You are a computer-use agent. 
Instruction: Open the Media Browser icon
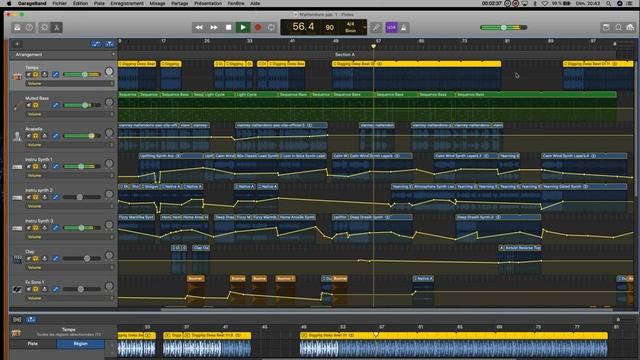[x=630, y=27]
